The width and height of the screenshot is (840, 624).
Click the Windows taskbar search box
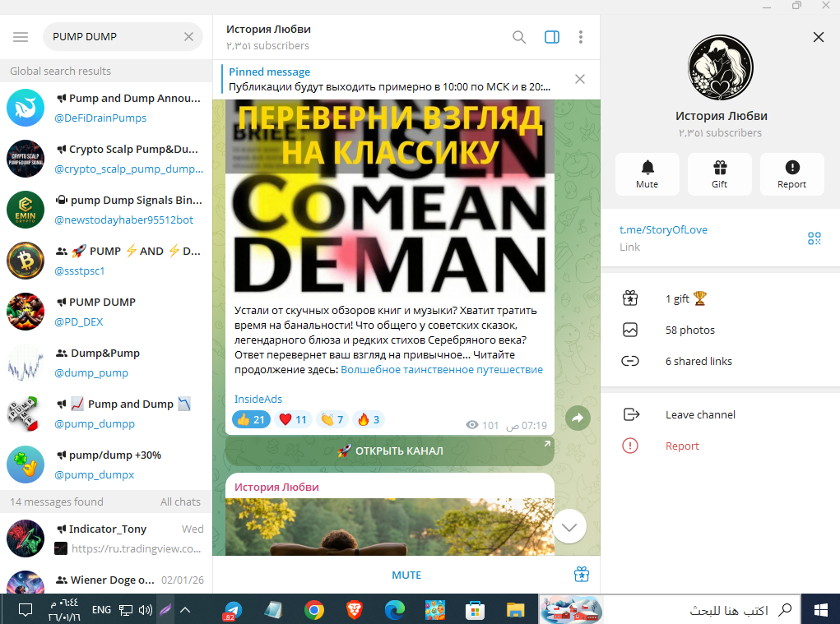701,609
